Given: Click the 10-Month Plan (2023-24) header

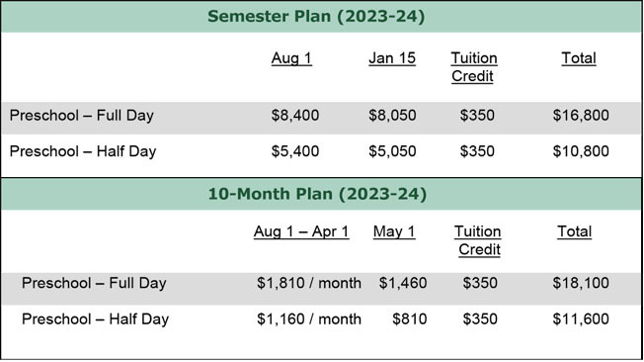Looking at the screenshot, I should click(x=317, y=194).
